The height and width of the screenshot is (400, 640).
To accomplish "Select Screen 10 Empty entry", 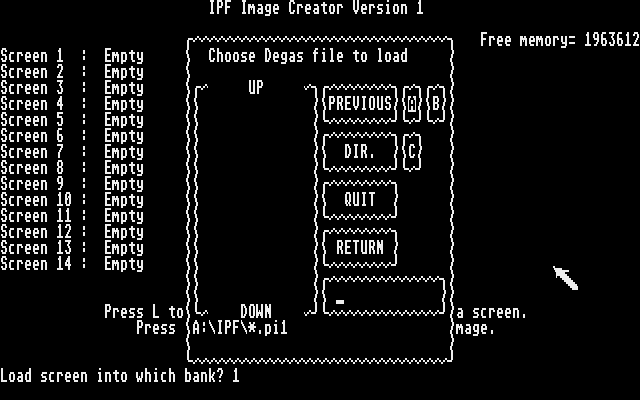I will pos(72,200).
